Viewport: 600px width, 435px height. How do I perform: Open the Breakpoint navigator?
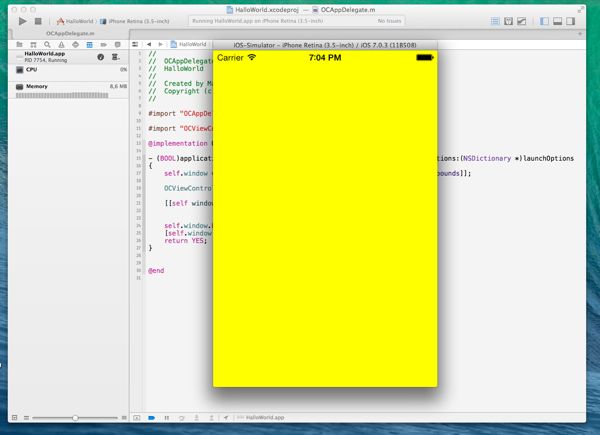click(x=103, y=45)
